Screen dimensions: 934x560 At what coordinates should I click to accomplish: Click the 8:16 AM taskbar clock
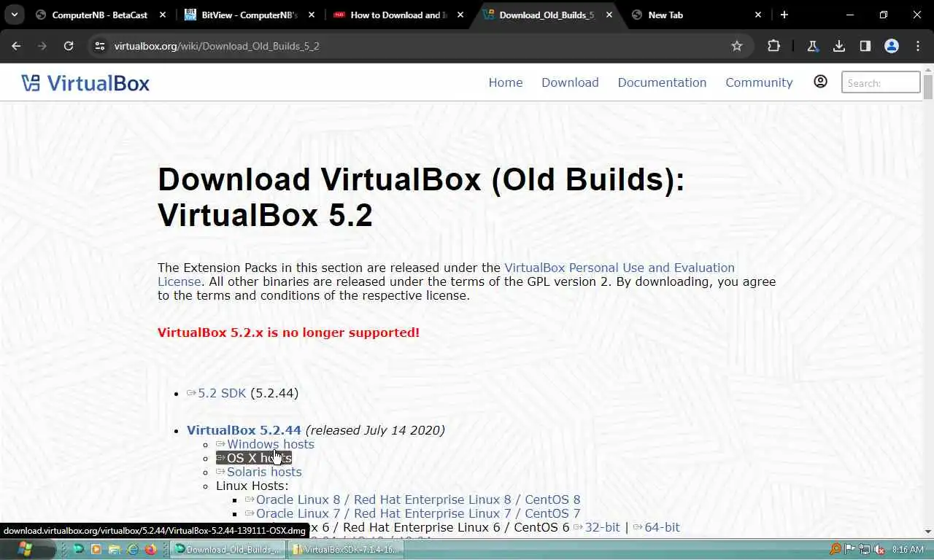pos(908,549)
